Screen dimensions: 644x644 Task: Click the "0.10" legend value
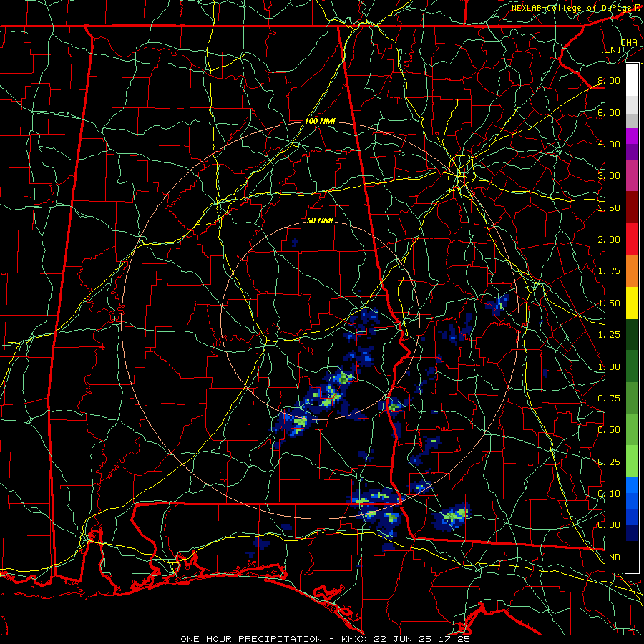coord(609,494)
